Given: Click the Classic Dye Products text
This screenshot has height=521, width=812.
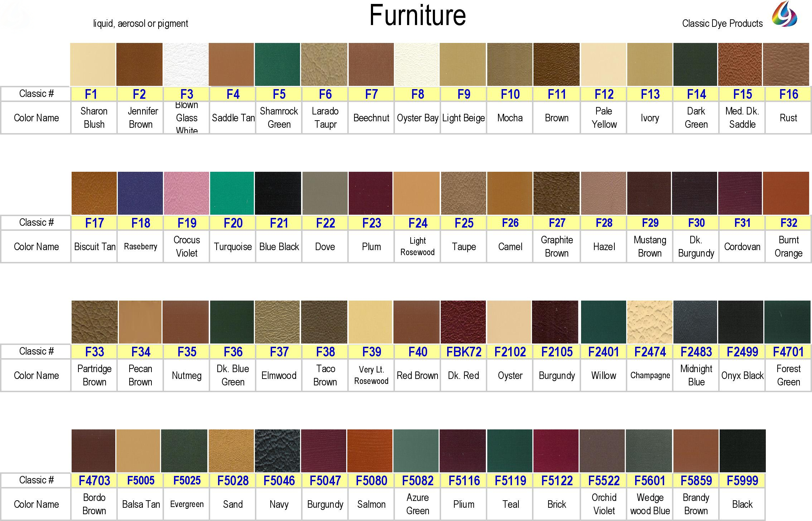Looking at the screenshot, I should pyautogui.click(x=722, y=24).
